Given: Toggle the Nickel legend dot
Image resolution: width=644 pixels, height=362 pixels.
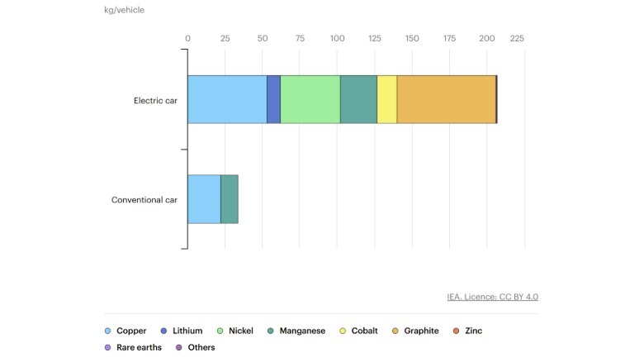Looking at the screenshot, I should 220,331.
